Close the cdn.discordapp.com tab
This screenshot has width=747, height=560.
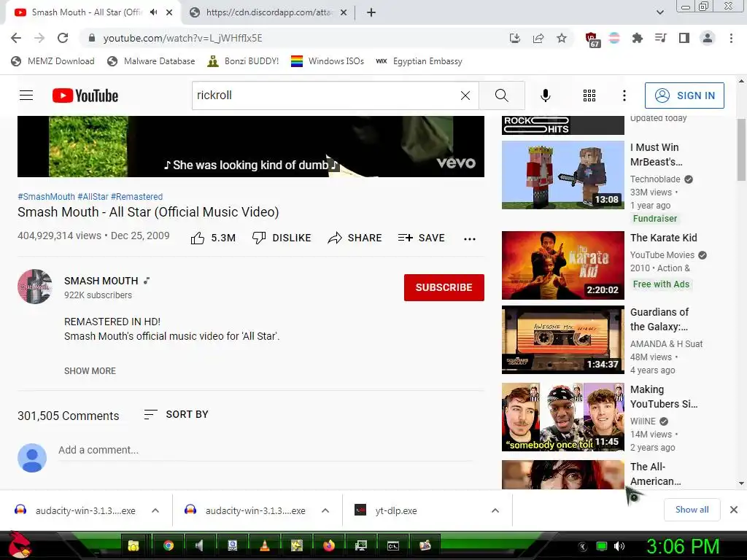click(344, 12)
